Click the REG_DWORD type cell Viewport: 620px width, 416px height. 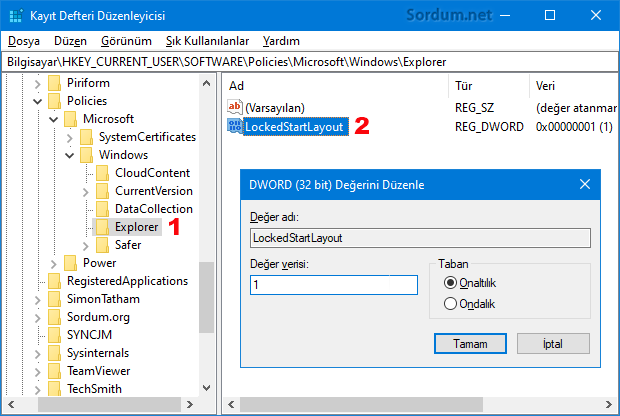489,127
